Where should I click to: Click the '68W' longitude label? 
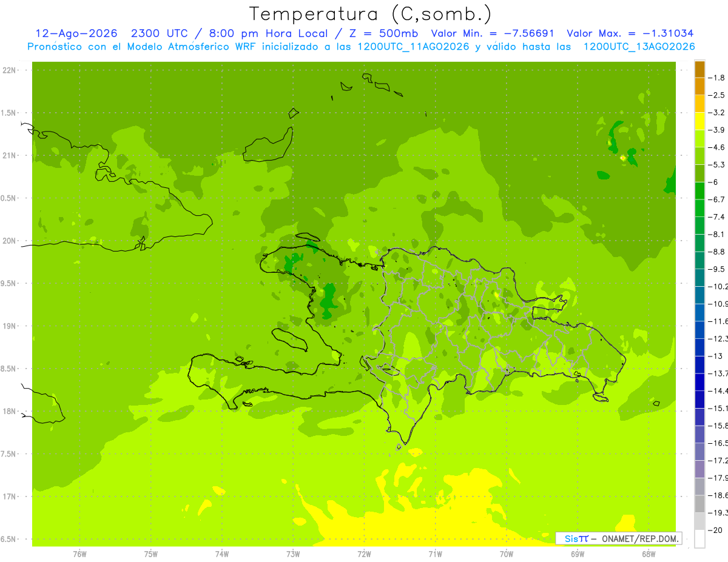649,554
